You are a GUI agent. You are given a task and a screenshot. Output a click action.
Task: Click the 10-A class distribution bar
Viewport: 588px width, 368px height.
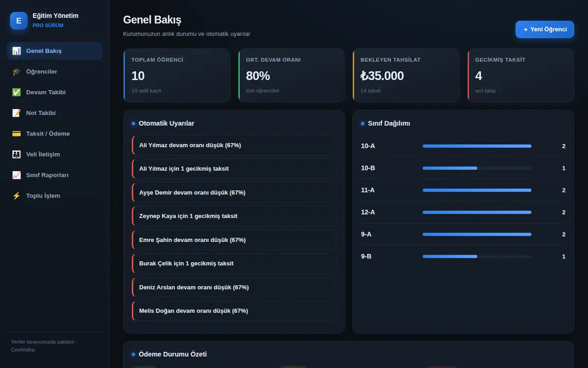point(477,146)
